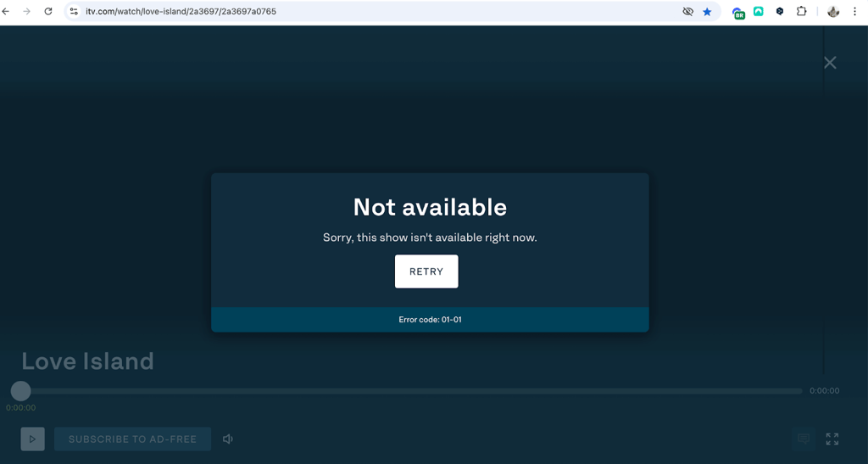
Task: Open the BR extension icon
Action: click(738, 12)
